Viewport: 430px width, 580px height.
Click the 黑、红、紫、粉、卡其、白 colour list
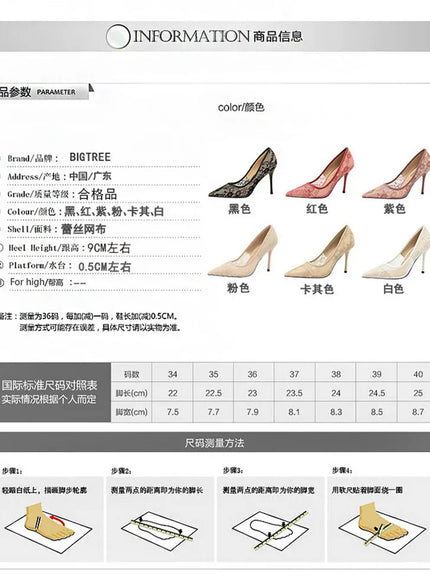[114, 211]
